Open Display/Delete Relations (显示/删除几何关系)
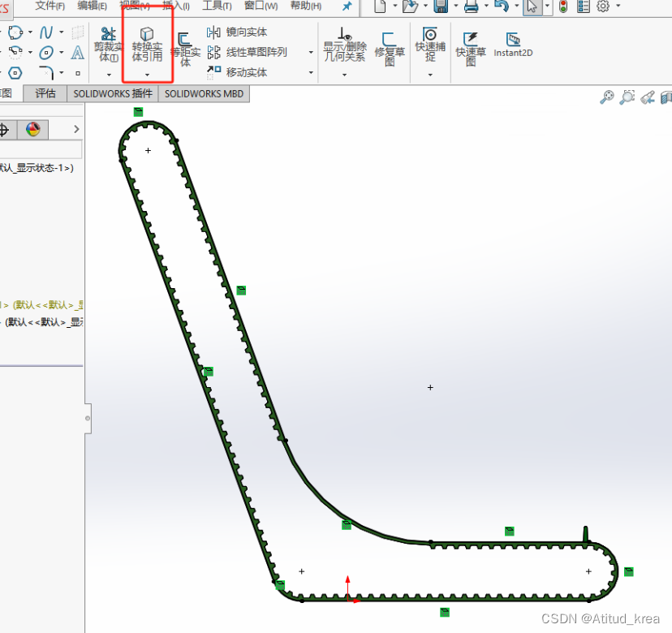Image resolution: width=672 pixels, height=633 pixels. pos(345,45)
